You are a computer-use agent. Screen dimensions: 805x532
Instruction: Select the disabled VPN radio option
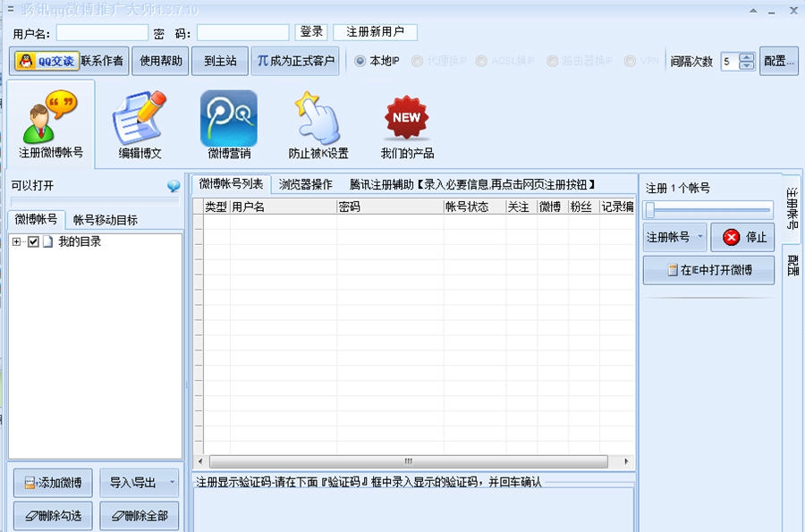coord(630,61)
